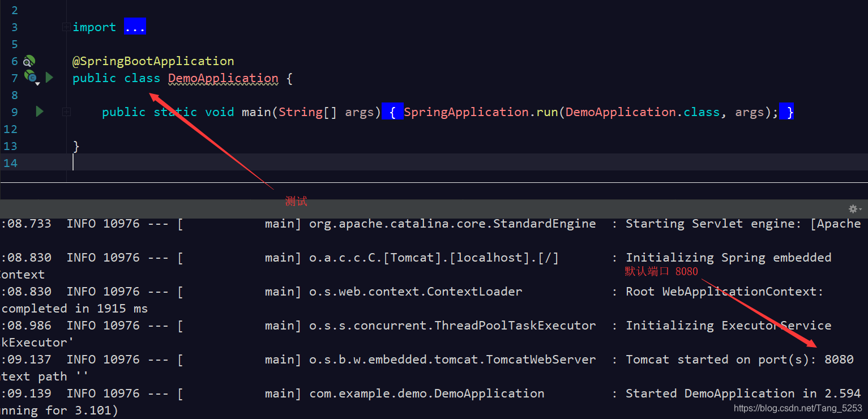Click line number 9 in the gutter
The height and width of the screenshot is (419, 868).
14,112
